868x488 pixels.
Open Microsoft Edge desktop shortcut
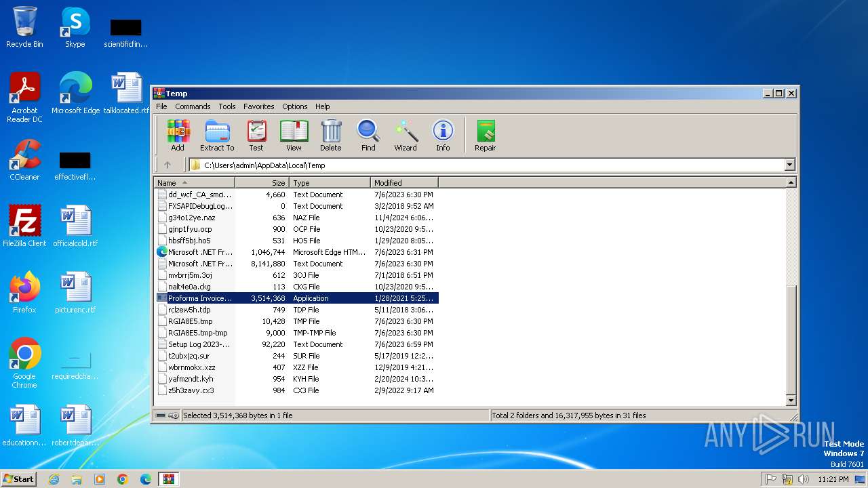point(75,94)
